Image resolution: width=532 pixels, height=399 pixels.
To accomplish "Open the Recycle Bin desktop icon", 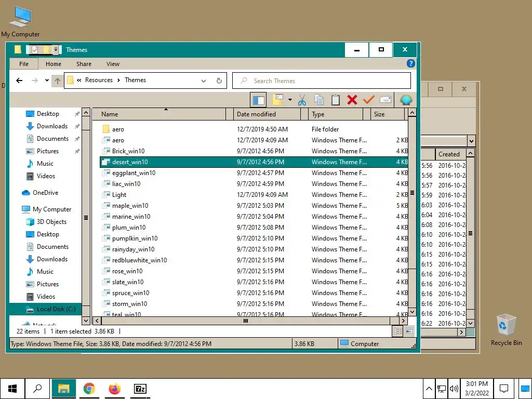I will (506, 330).
